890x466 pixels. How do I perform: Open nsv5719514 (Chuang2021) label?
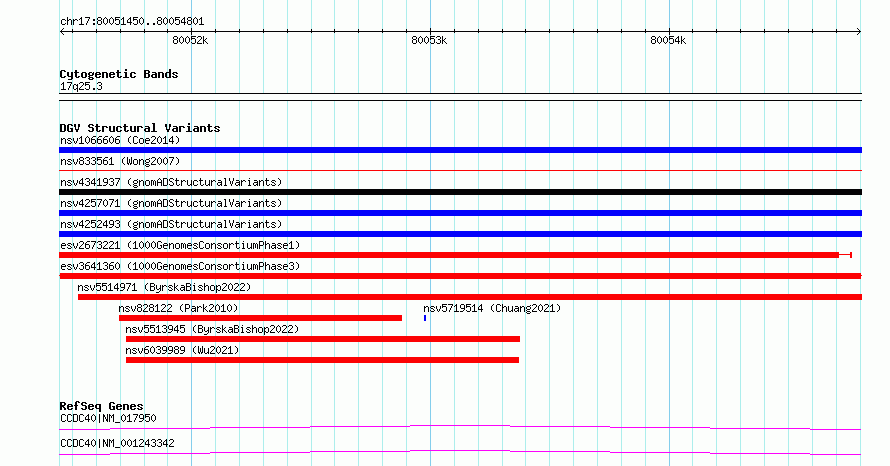tap(492, 308)
